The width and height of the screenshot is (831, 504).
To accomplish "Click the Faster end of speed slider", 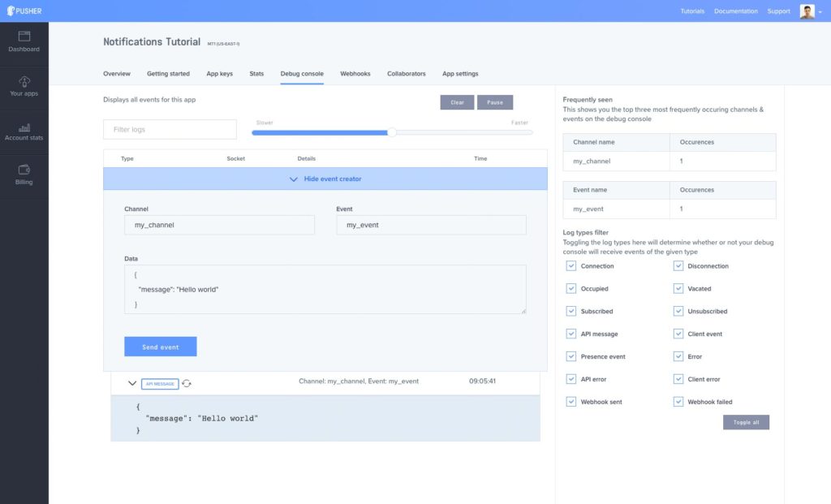I will coord(519,123).
